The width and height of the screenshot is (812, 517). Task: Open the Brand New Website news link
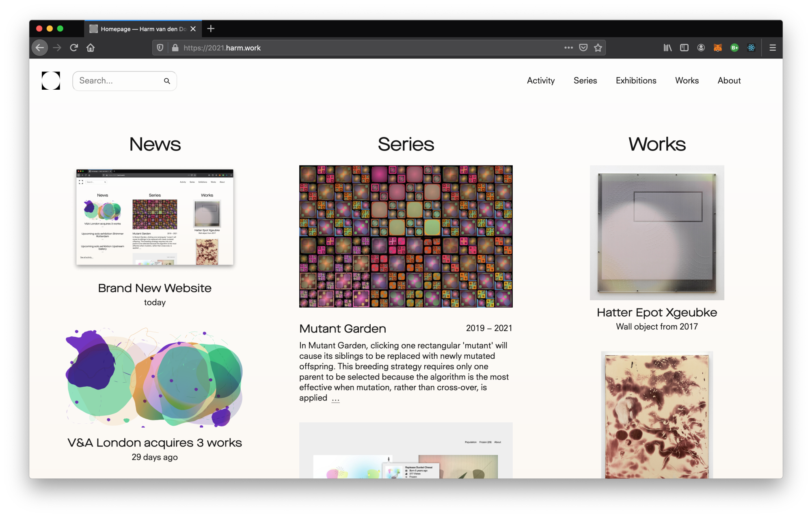click(x=155, y=288)
